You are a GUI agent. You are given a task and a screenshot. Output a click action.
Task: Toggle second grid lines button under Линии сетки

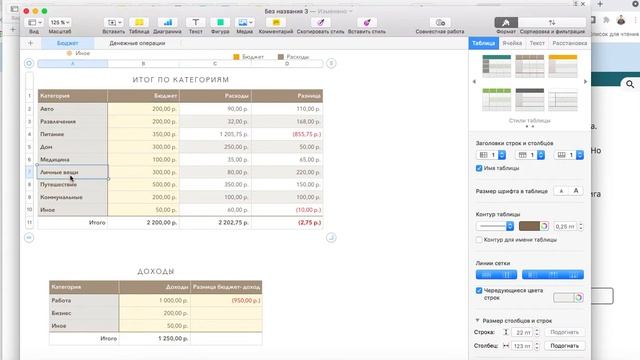click(507, 275)
